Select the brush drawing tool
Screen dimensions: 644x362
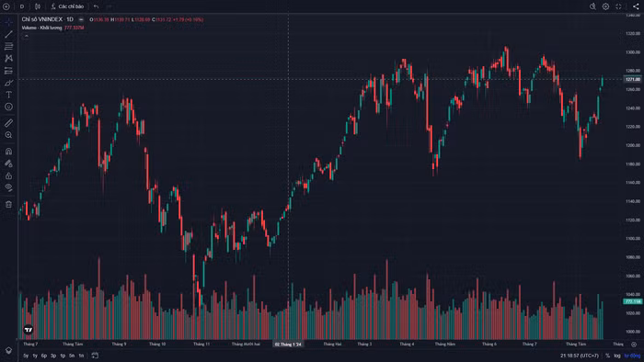pyautogui.click(x=8, y=83)
